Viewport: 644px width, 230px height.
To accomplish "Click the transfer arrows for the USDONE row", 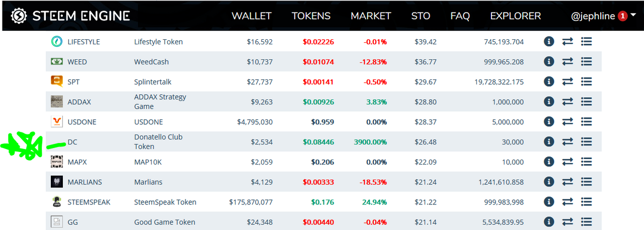I will [x=568, y=122].
